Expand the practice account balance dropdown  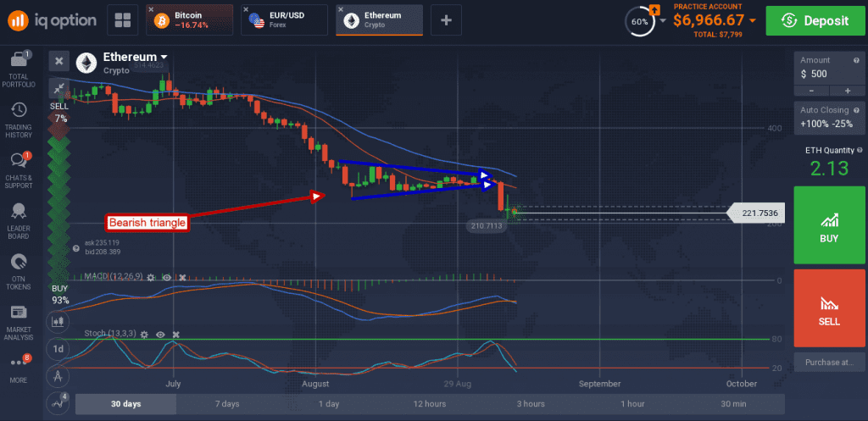tap(753, 21)
